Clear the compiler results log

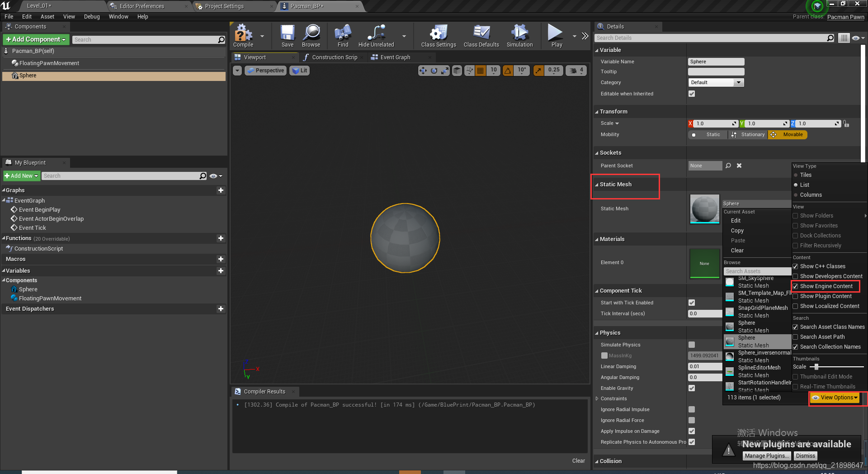578,461
